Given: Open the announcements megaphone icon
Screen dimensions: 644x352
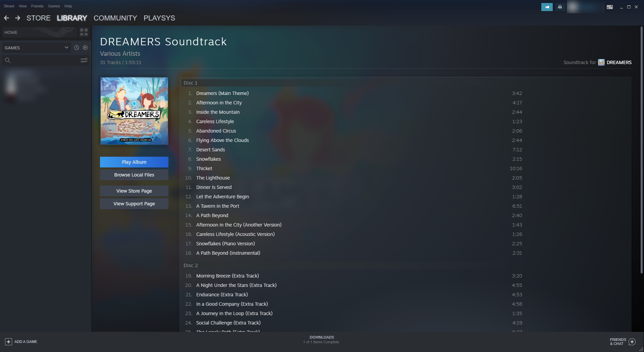Looking at the screenshot, I should pos(547,7).
